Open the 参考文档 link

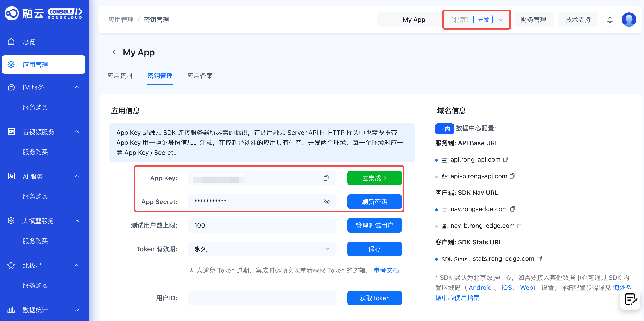pos(386,270)
